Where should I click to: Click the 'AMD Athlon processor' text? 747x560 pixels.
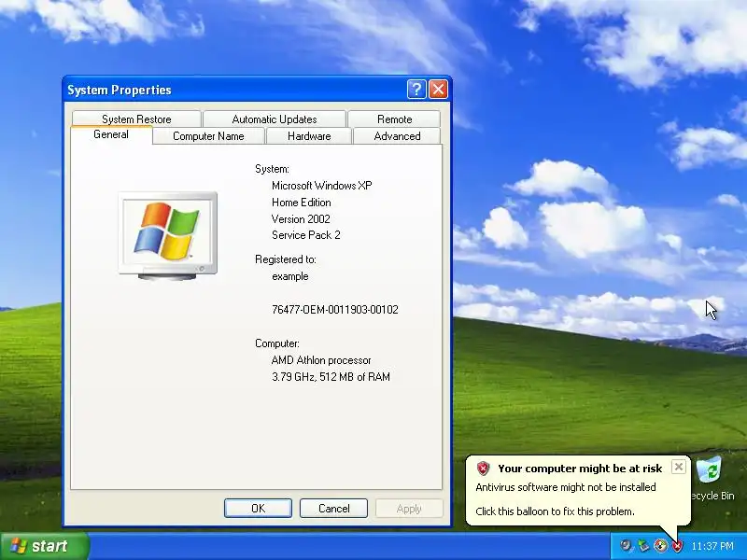pos(321,360)
